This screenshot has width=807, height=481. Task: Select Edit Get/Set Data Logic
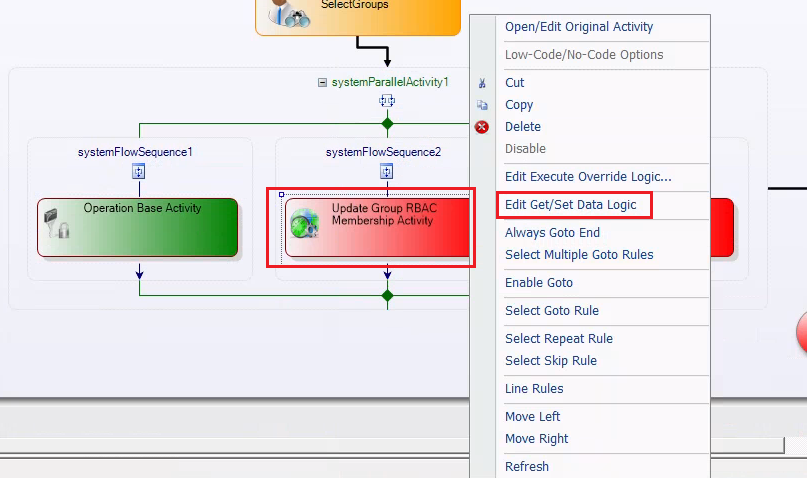(x=570, y=205)
